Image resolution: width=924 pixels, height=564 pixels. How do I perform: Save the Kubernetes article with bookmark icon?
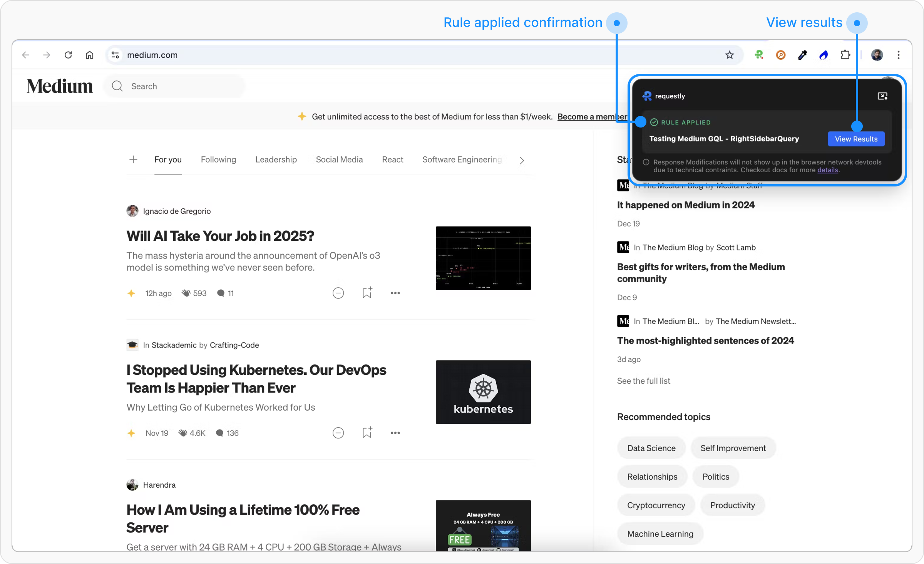367,433
